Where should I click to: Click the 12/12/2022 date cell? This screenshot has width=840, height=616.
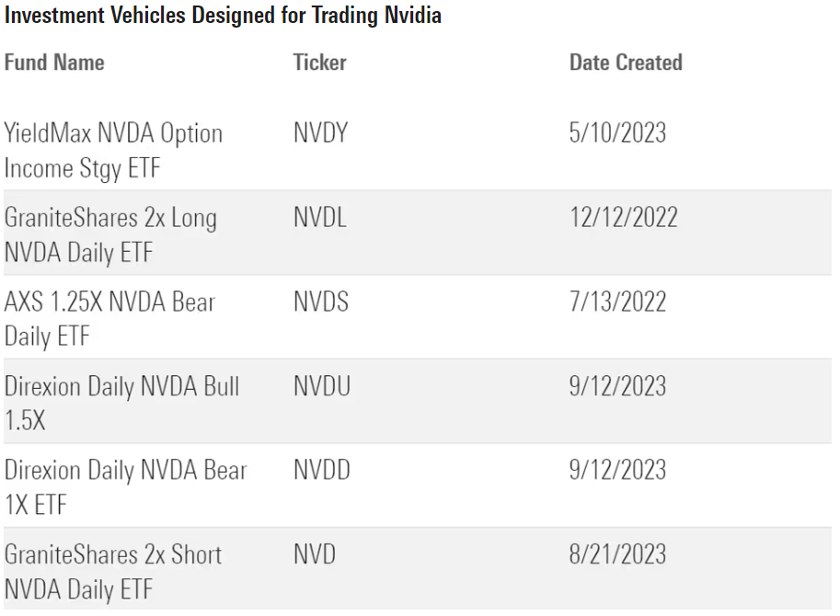point(623,218)
